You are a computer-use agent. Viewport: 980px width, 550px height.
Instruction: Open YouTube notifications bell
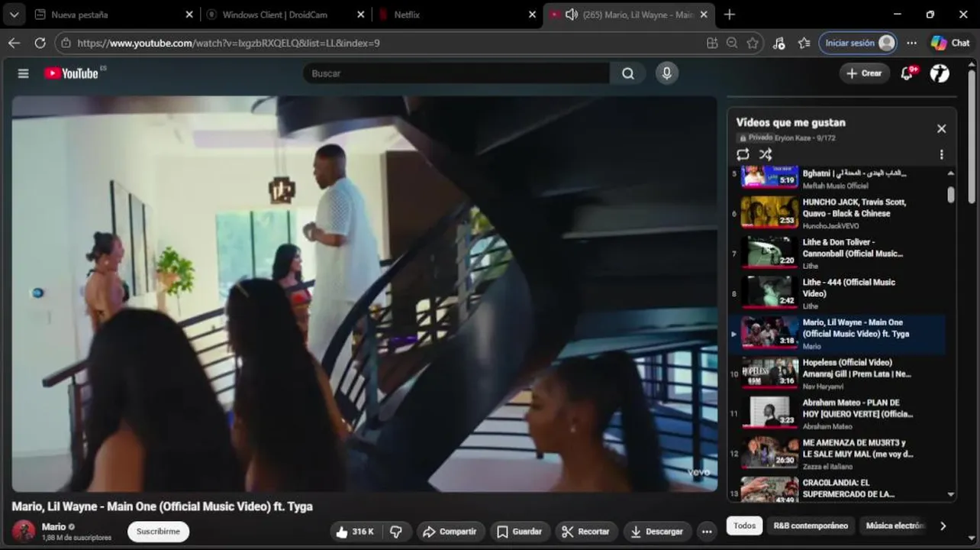coord(907,73)
